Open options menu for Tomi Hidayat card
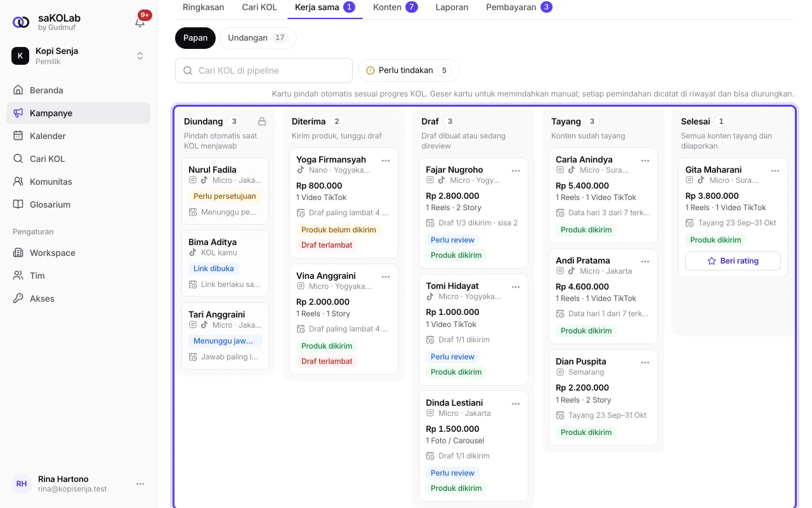This screenshot has height=508, width=812. point(516,286)
